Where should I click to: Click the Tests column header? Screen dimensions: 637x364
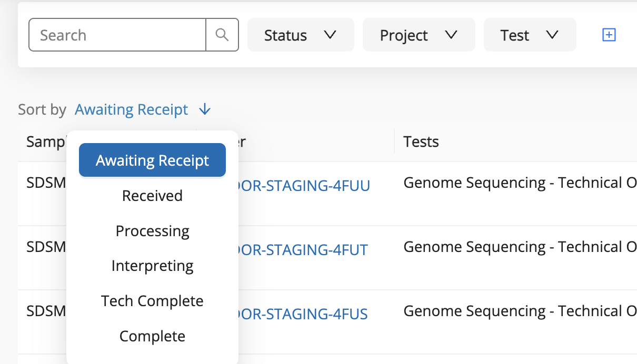pos(421,141)
